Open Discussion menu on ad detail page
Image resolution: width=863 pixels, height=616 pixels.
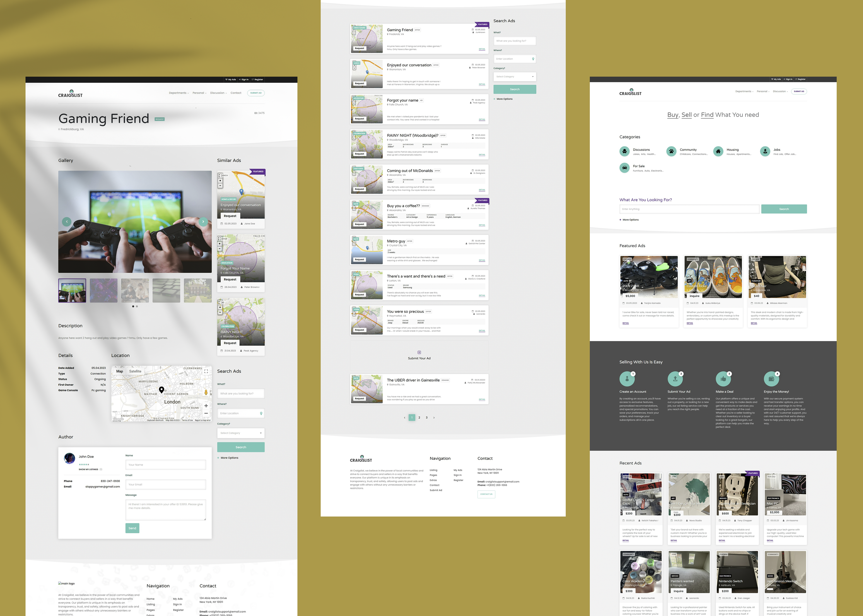pyautogui.click(x=218, y=93)
